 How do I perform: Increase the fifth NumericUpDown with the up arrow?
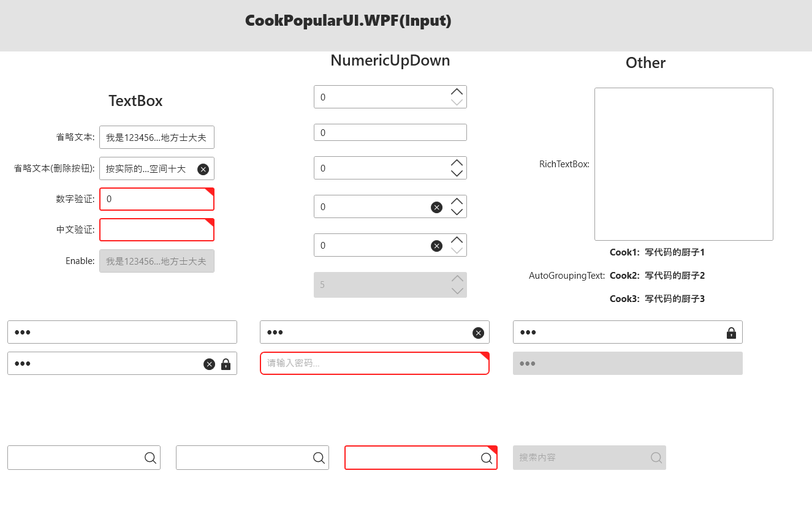457,240
